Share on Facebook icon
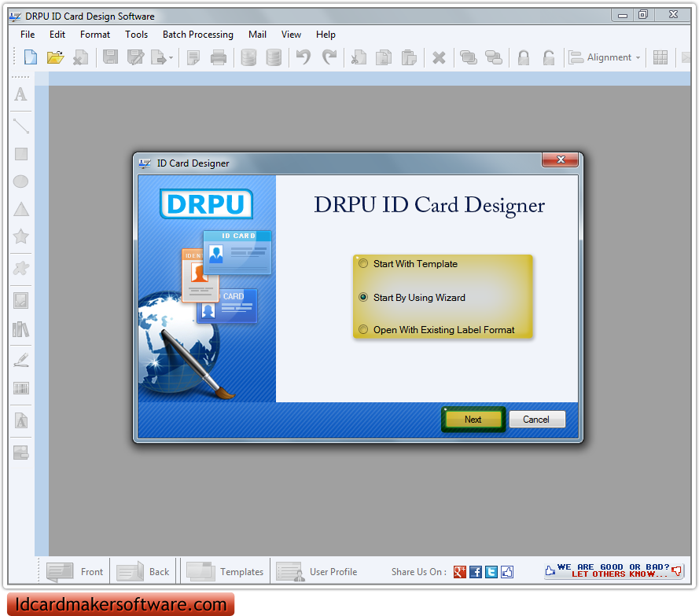This screenshot has width=699, height=616. [x=476, y=571]
